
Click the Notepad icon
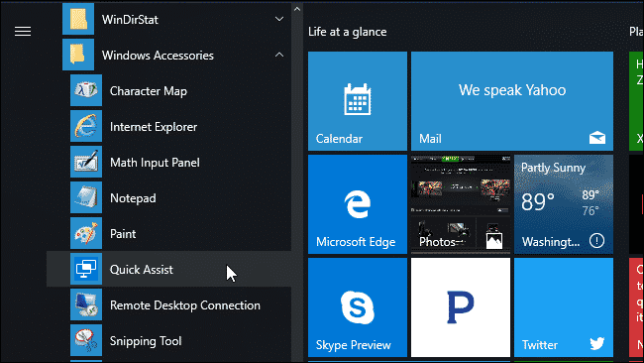click(86, 197)
